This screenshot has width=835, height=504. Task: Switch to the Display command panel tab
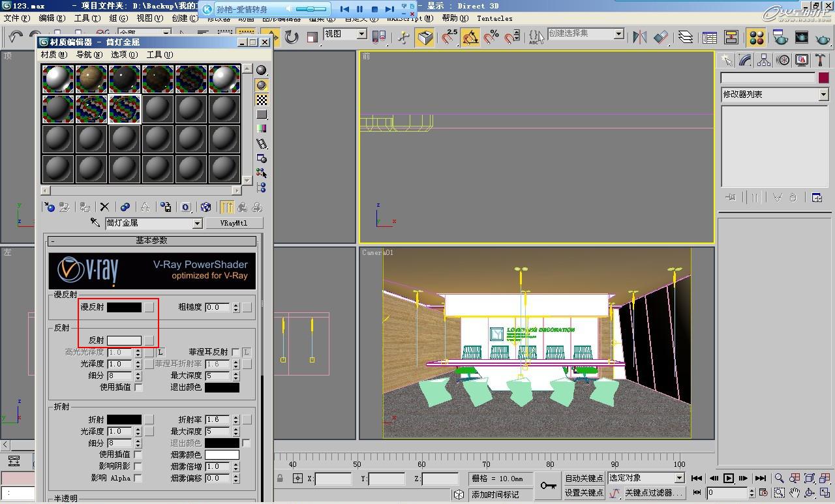coord(802,60)
